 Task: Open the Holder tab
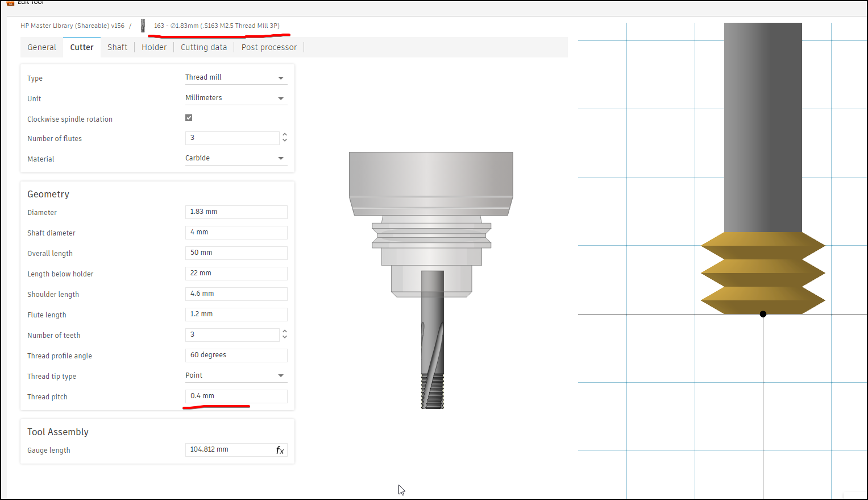pyautogui.click(x=154, y=47)
